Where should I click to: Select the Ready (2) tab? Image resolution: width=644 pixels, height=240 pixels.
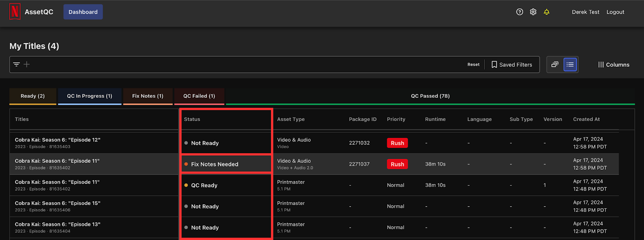(x=33, y=96)
